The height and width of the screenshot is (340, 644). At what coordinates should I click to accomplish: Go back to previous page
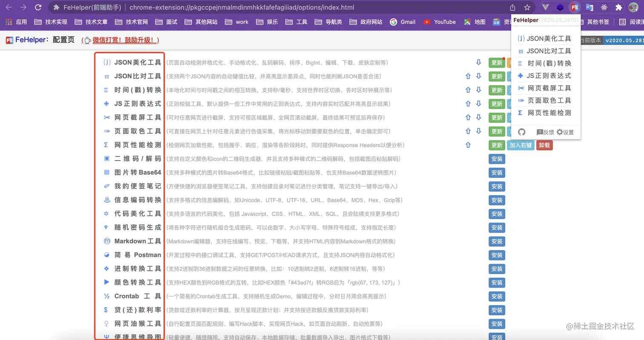(9, 8)
